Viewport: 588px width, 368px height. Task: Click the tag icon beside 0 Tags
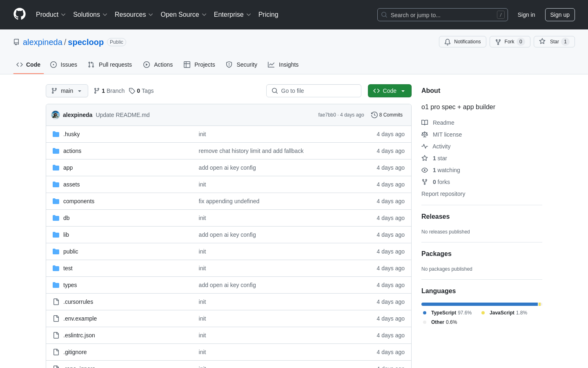(132, 91)
